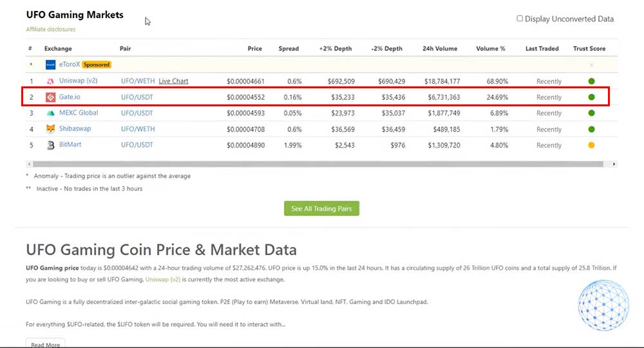Click the yellow trust score dot for BitMart
The width and height of the screenshot is (644, 348).
591,145
